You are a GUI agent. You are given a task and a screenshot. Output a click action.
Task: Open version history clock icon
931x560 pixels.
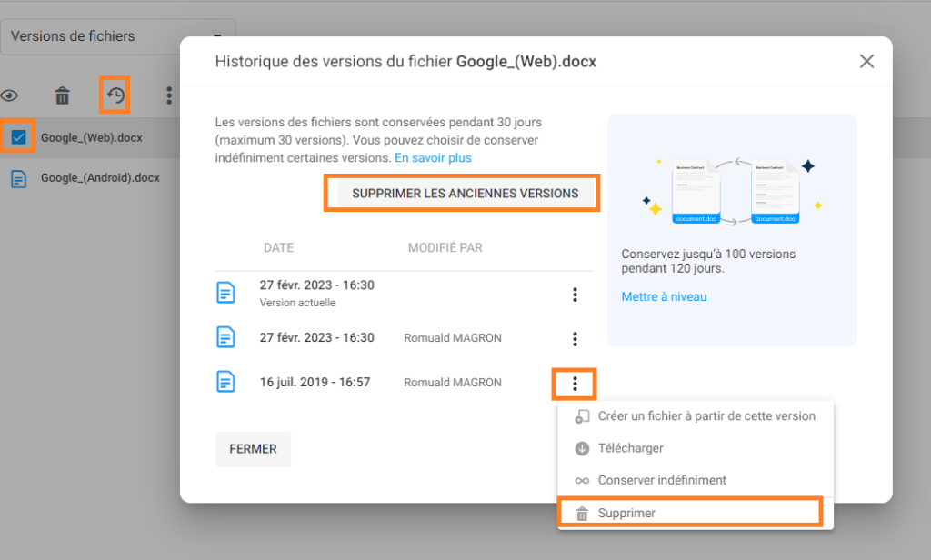(115, 95)
